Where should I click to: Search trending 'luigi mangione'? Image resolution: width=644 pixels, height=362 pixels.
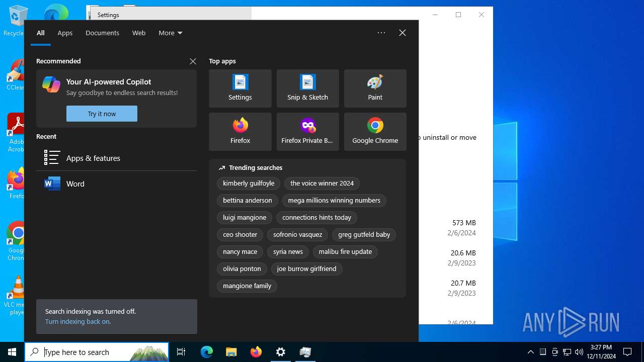[245, 218]
